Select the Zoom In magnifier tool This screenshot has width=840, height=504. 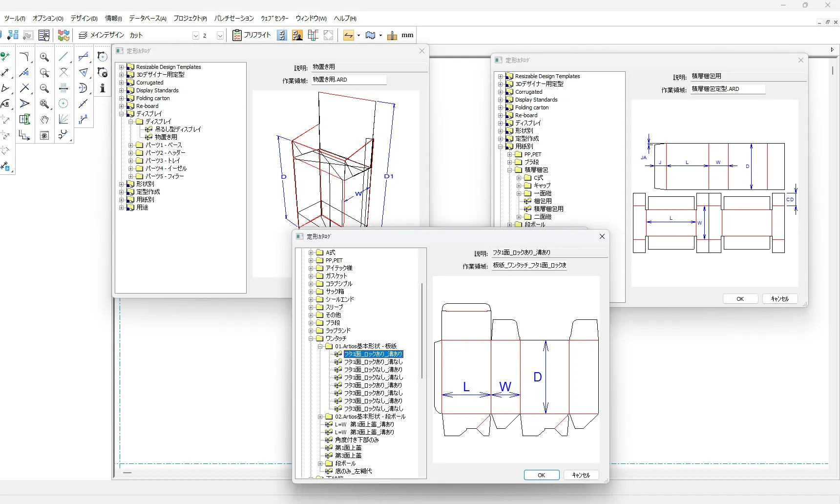(x=44, y=57)
